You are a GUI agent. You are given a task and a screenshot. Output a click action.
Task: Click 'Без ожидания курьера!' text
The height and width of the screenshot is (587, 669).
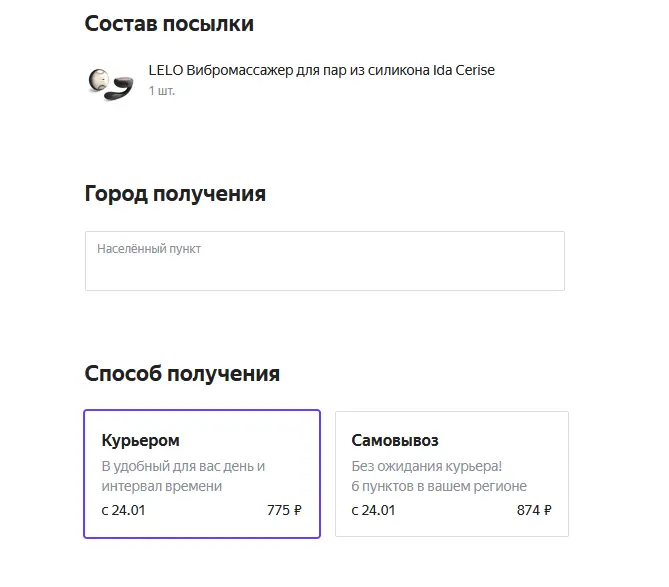point(427,466)
